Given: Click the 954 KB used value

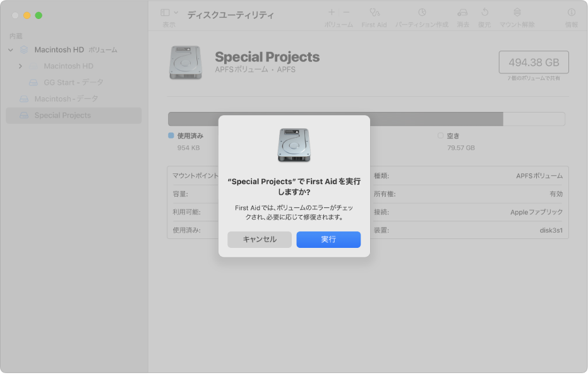Looking at the screenshot, I should [188, 148].
